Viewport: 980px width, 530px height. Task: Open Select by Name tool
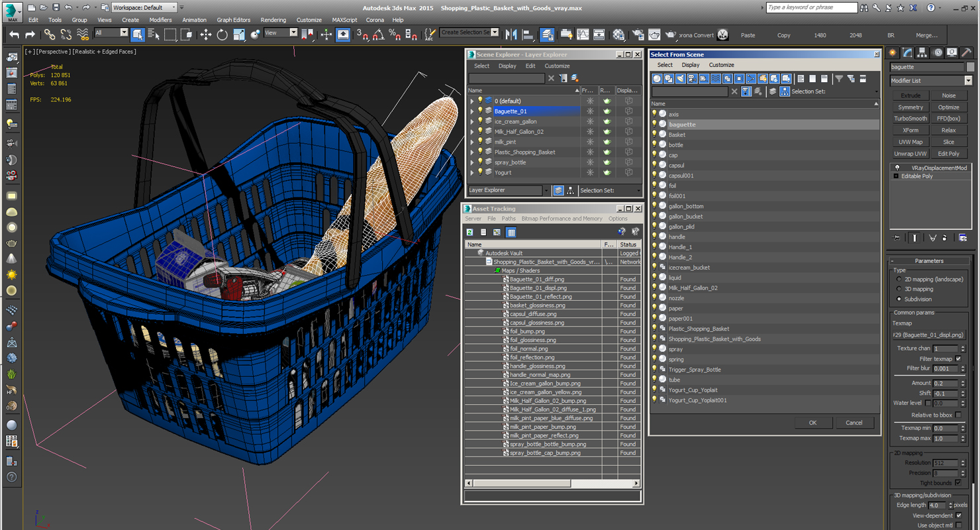(x=154, y=34)
